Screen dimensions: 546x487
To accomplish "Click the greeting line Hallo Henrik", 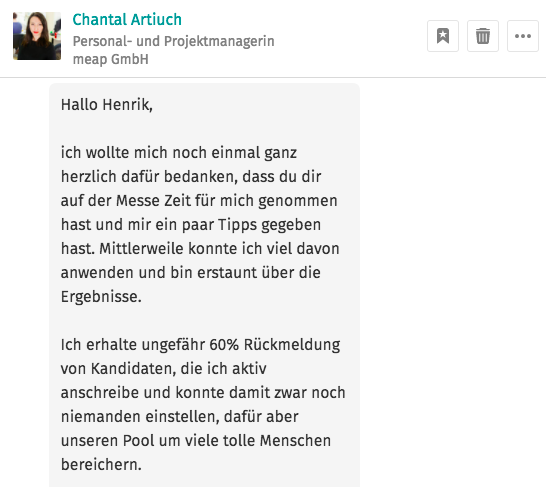I will point(107,104).
